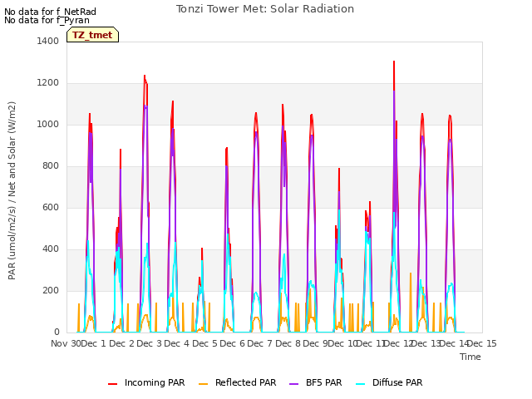The width and height of the screenshot is (532, 399).
Task: Click the chart title Tonzi Tower Met: Solar Radiation
Action: click(265, 9)
